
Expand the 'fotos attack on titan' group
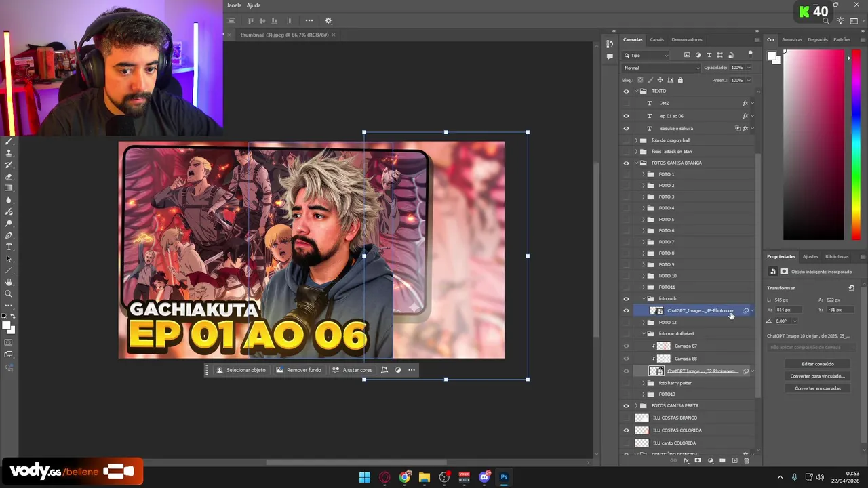pos(636,152)
